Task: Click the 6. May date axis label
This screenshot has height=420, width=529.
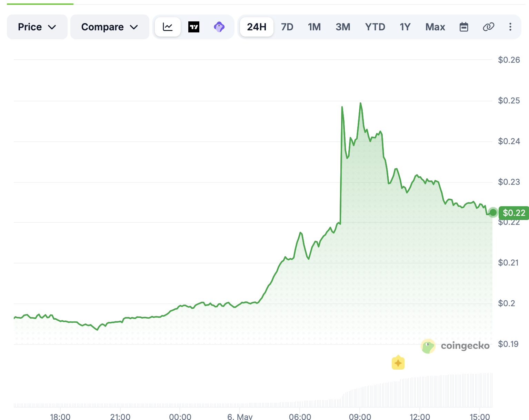Action: click(240, 417)
